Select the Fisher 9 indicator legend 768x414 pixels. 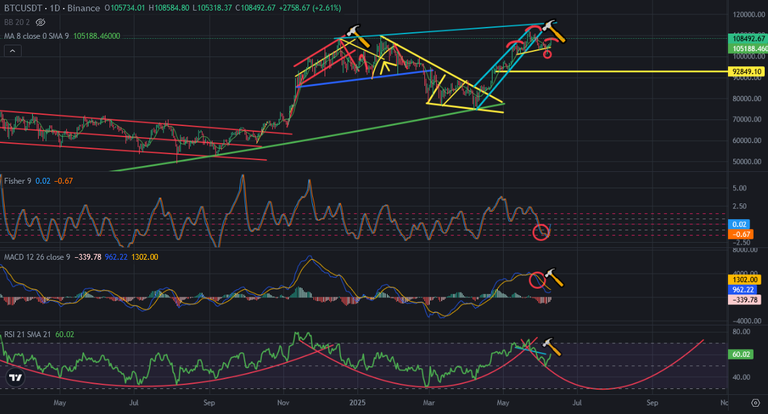[x=18, y=181]
